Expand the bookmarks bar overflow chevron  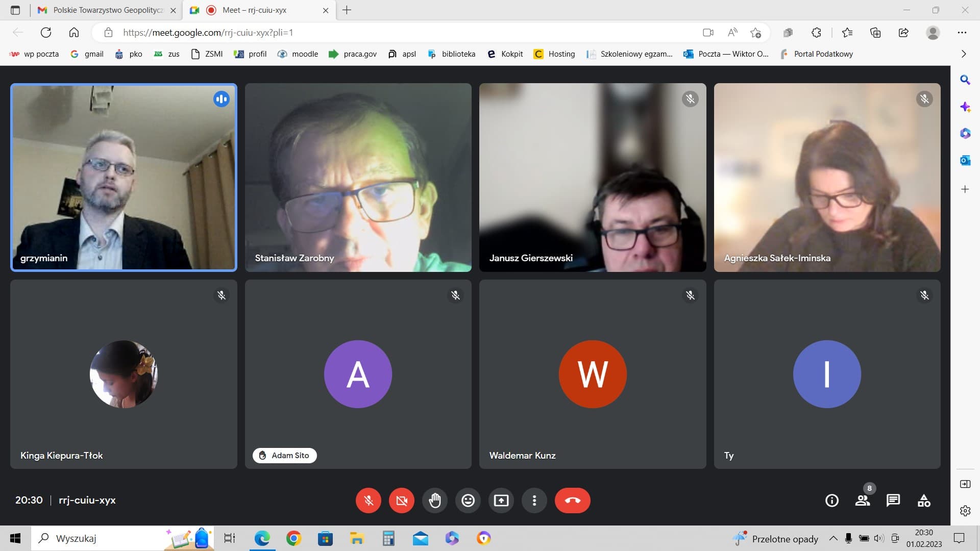coord(963,54)
